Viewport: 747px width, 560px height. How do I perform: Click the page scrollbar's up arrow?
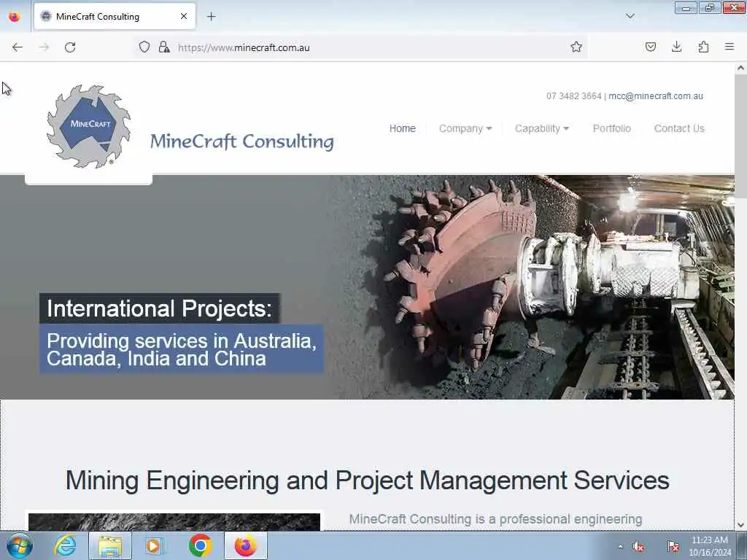tap(740, 68)
